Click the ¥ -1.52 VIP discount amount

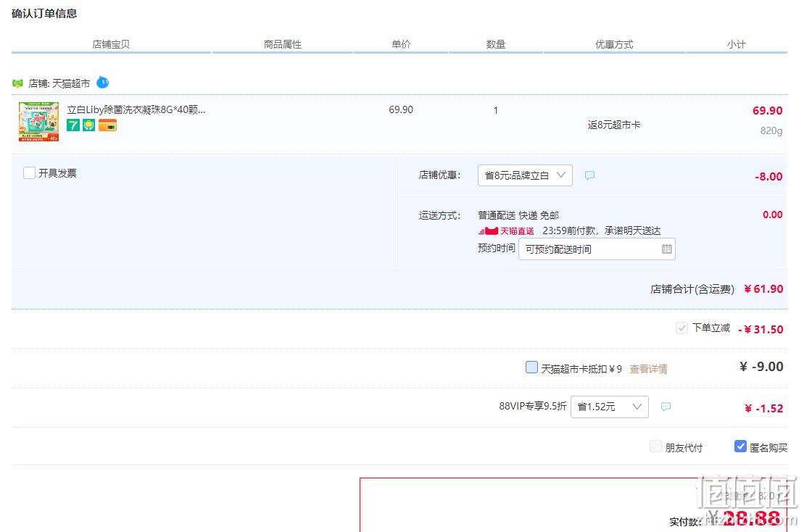(x=764, y=409)
